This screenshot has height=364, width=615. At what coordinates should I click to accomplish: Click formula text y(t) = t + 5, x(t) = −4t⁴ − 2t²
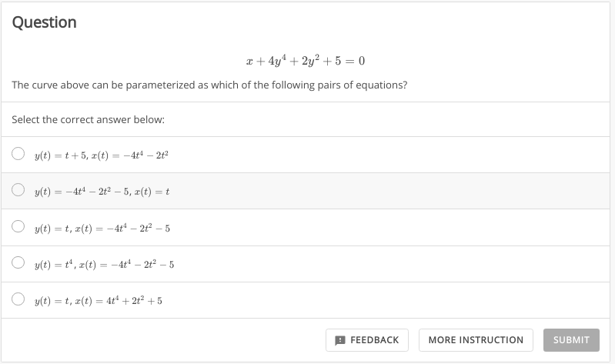(x=101, y=155)
